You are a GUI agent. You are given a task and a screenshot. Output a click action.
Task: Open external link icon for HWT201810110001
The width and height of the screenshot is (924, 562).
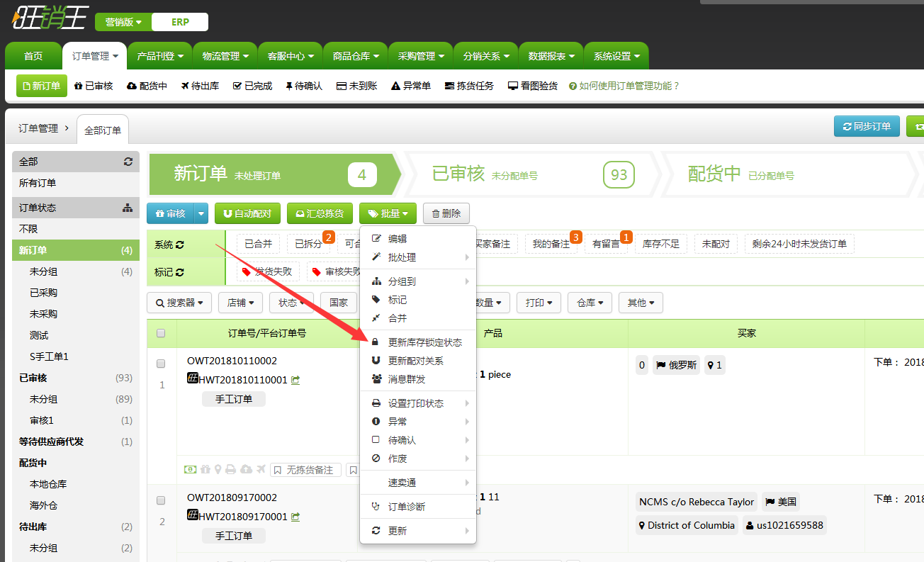pos(295,380)
